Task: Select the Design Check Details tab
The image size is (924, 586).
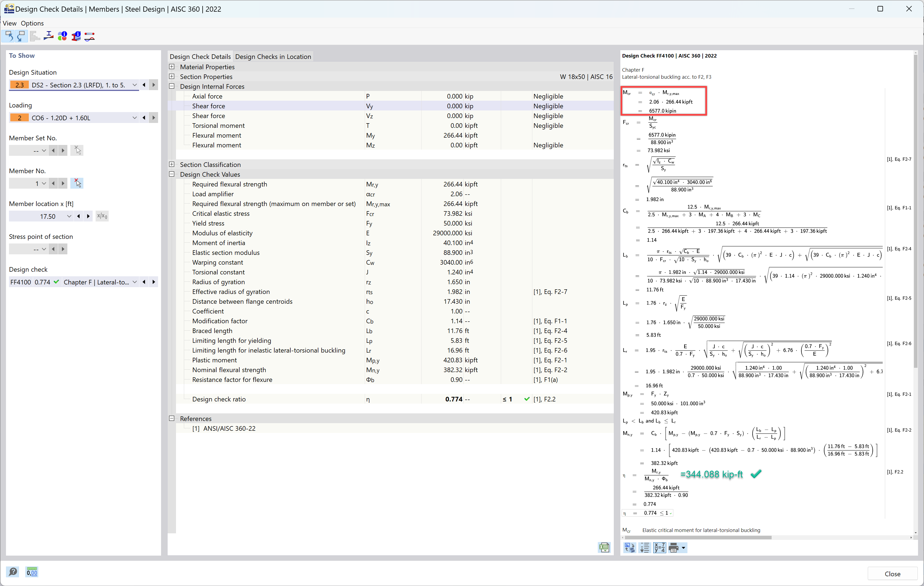Action: (x=200, y=56)
